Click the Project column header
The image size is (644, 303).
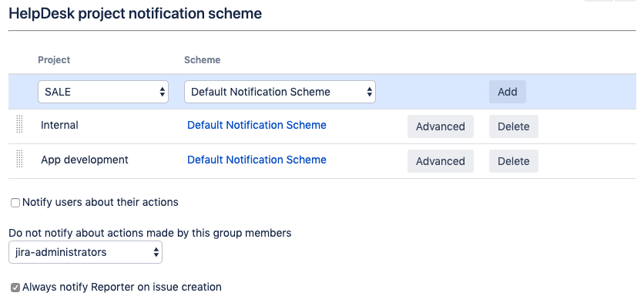(54, 60)
